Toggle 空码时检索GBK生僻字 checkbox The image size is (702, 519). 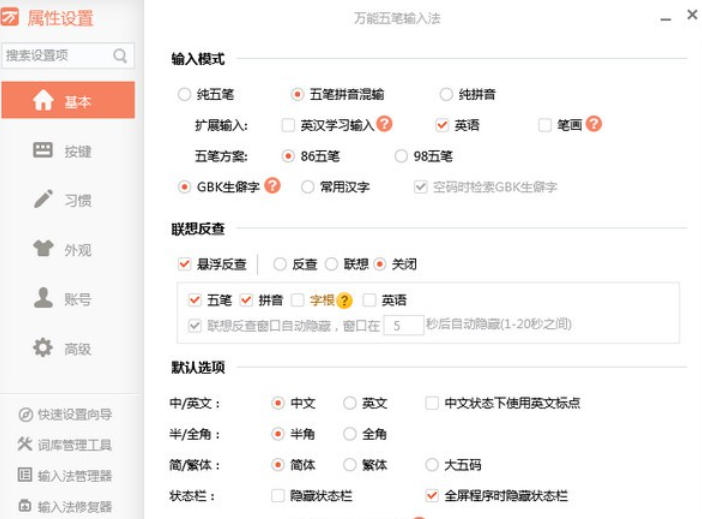420,187
